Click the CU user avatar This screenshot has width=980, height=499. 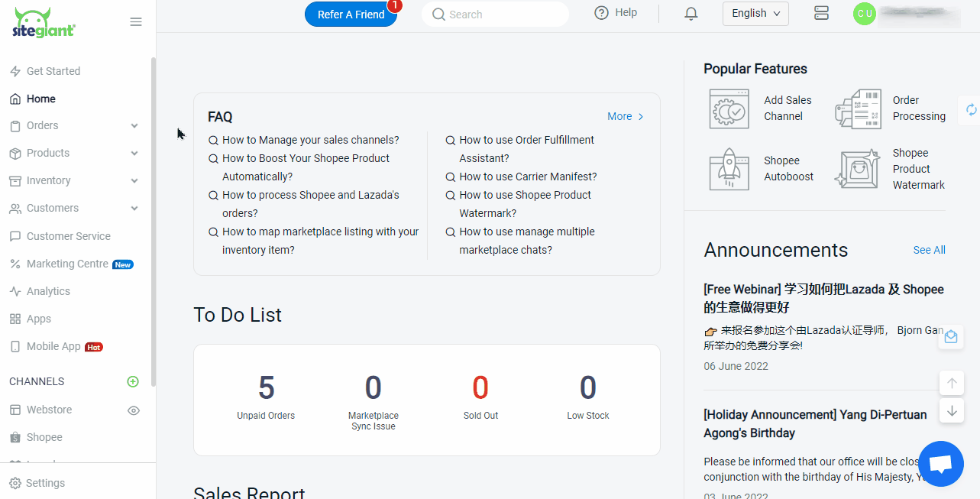tap(865, 14)
